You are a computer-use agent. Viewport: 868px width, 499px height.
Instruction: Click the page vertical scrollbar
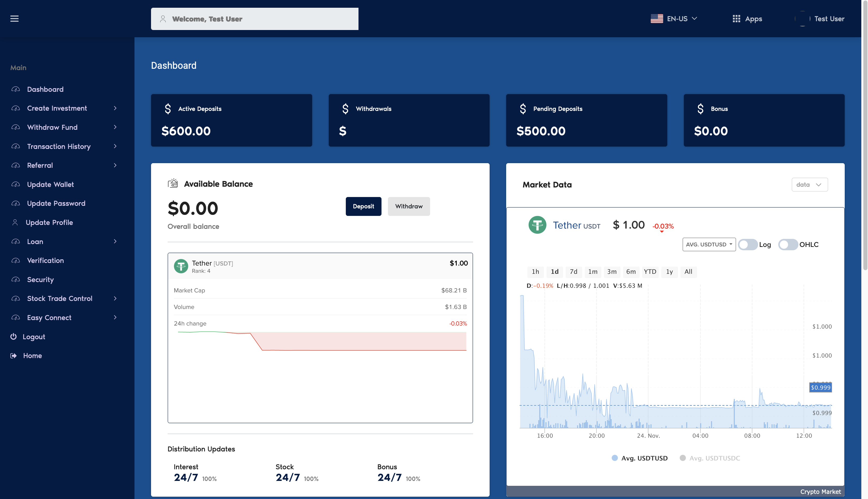tap(865, 137)
